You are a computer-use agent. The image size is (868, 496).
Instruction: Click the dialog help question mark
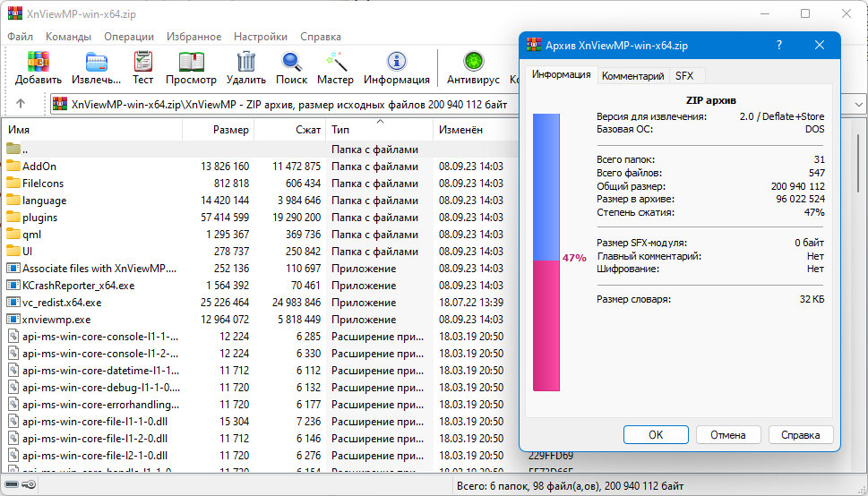pos(779,46)
